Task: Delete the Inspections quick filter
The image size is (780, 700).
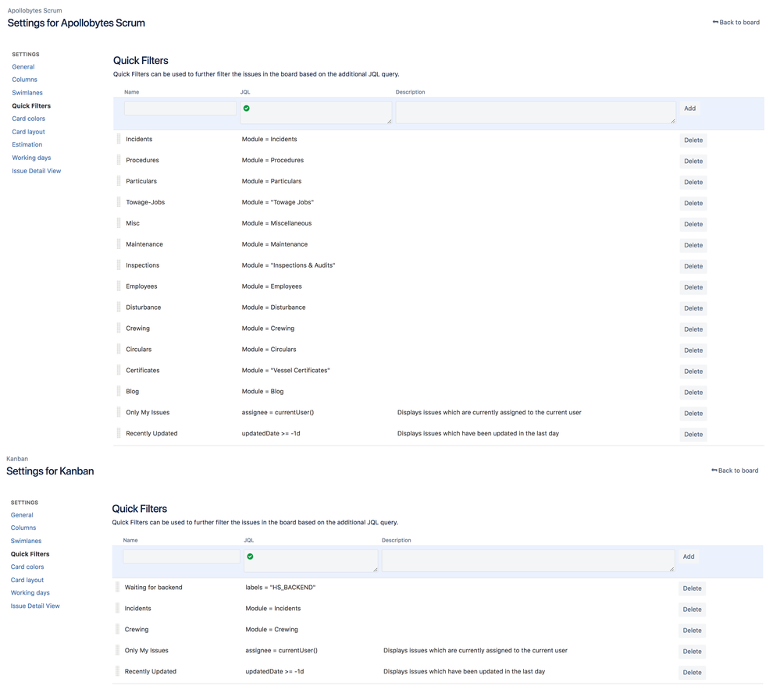Action: click(693, 266)
